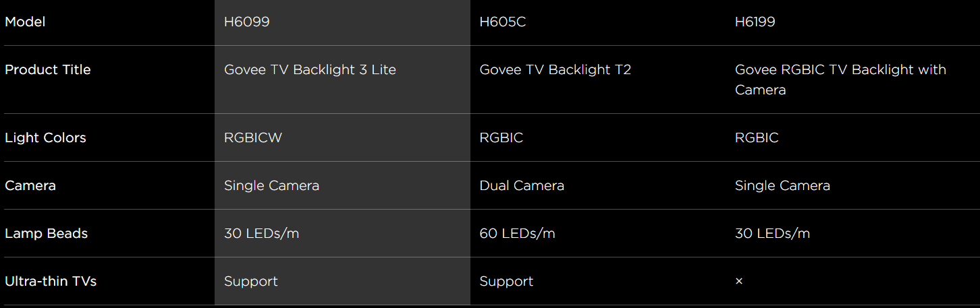Viewport: 980px width, 308px height.
Task: Click the H605C model cell
Action: point(502,22)
